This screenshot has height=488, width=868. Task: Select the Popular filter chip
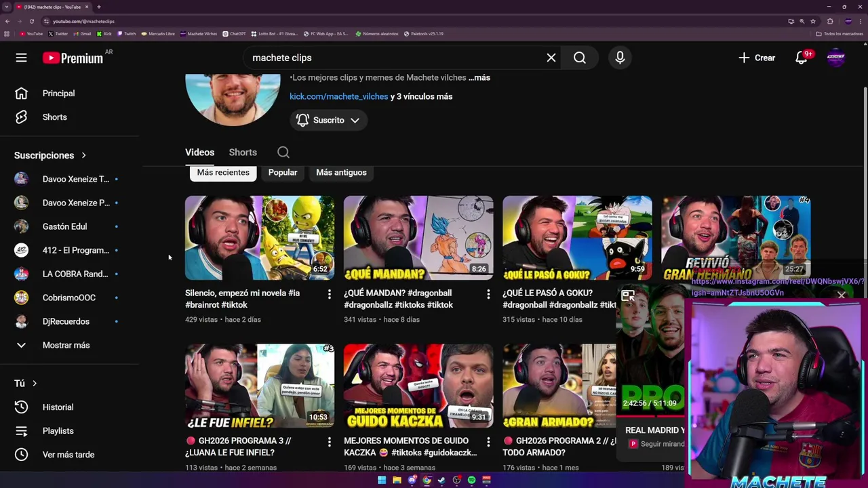[283, 172]
